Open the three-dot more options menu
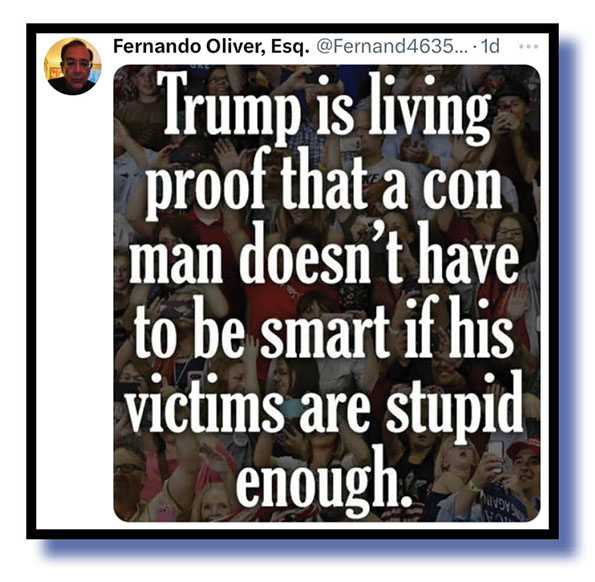Image resolution: width=595 pixels, height=582 pixels. 529,47
